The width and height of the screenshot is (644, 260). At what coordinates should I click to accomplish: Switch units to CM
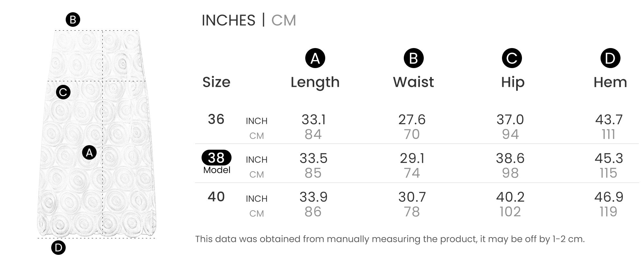pyautogui.click(x=283, y=20)
